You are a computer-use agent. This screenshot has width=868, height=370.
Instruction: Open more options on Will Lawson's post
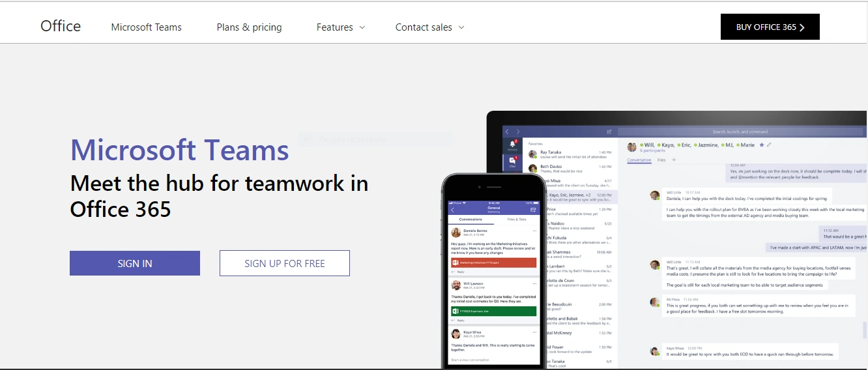(534, 284)
